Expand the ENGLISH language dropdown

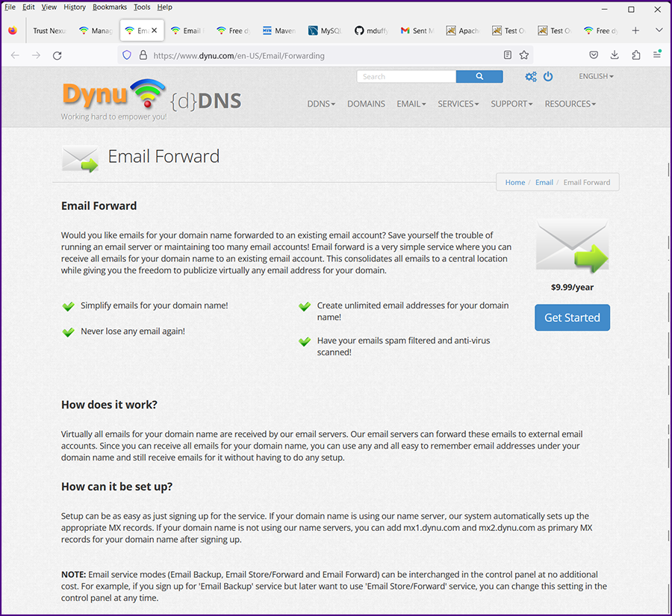[596, 76]
